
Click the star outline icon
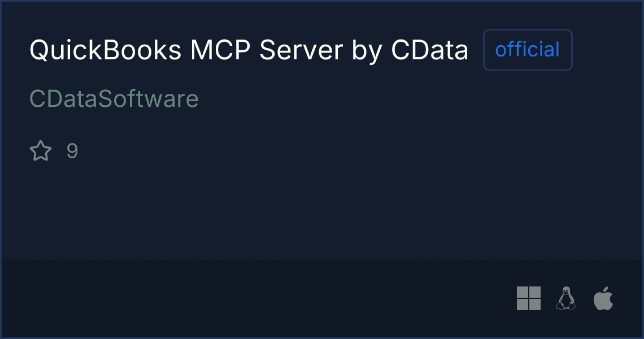coord(41,150)
